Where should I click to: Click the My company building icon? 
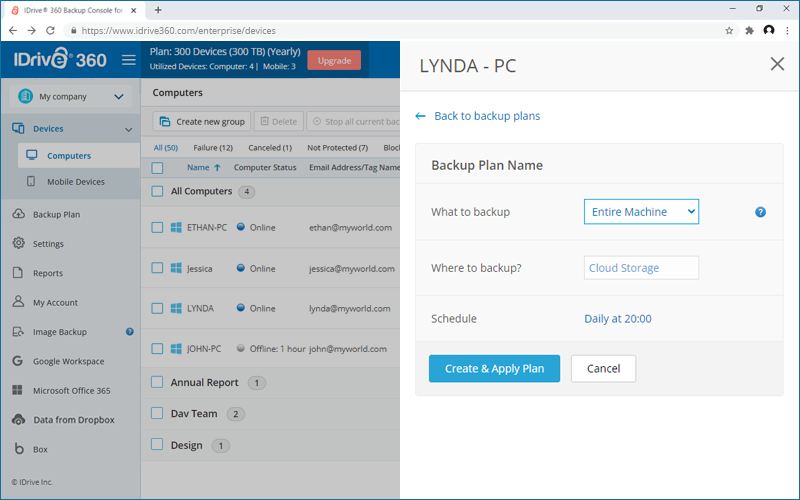(25, 96)
